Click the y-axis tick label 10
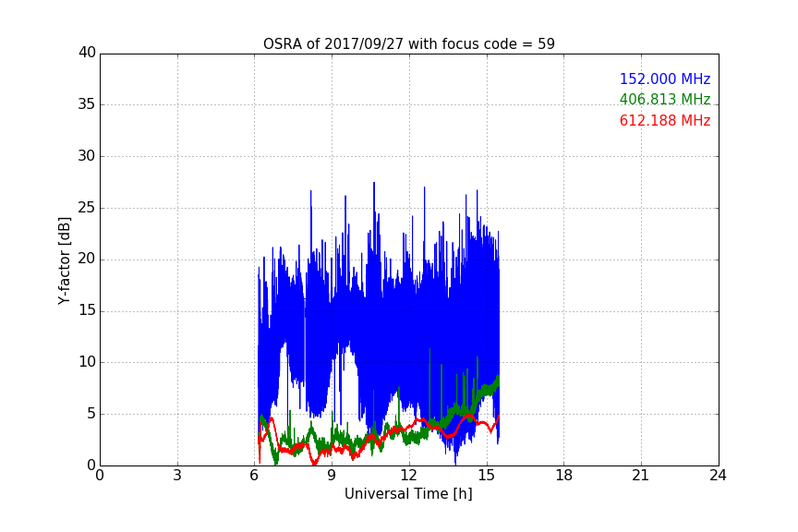The image size is (798, 532). click(87, 362)
